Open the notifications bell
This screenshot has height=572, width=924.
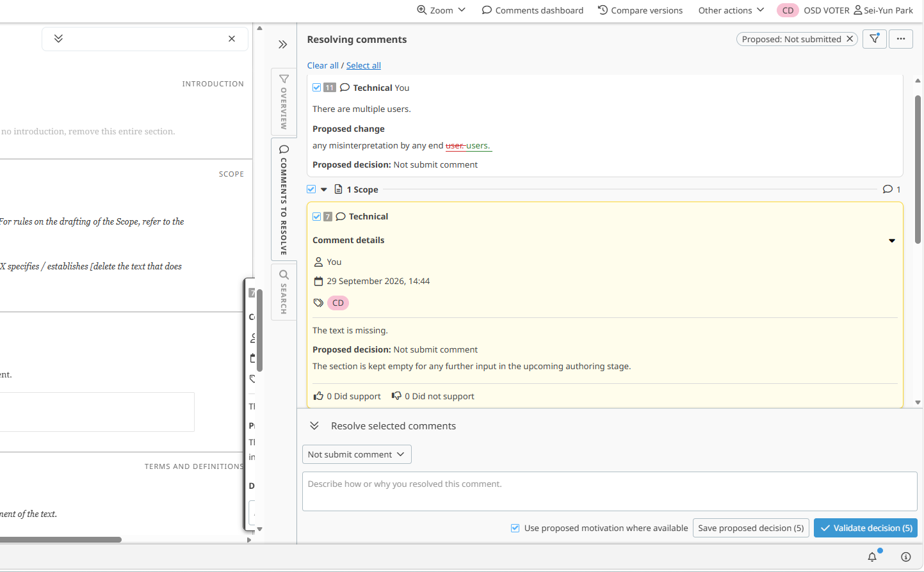(872, 557)
